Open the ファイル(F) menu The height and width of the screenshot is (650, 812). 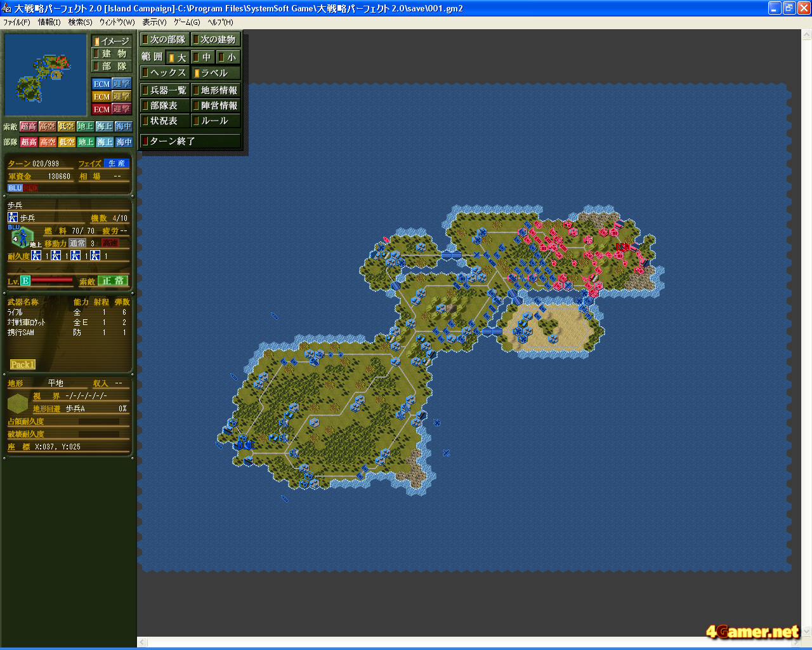pos(16,22)
